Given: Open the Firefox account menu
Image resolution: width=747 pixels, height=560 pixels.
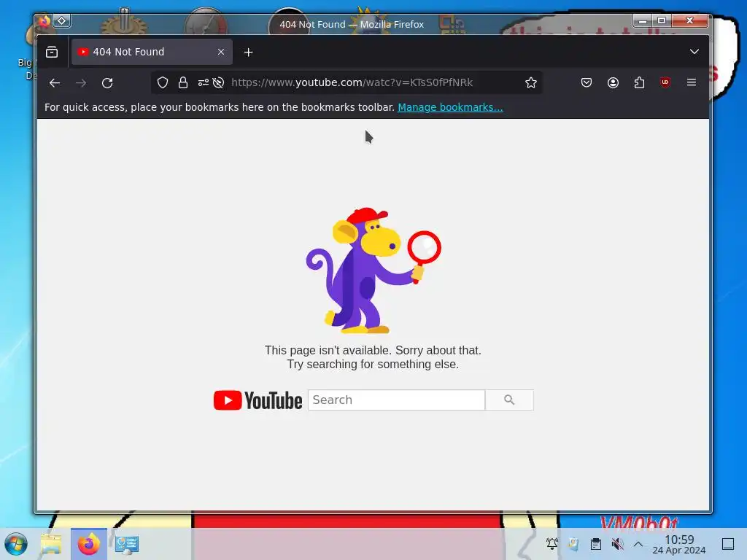Looking at the screenshot, I should click(x=613, y=83).
